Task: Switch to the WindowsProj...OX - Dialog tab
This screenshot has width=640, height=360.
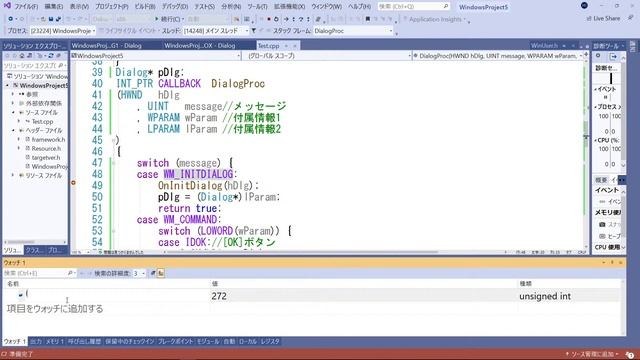Action: pyautogui.click(x=200, y=46)
